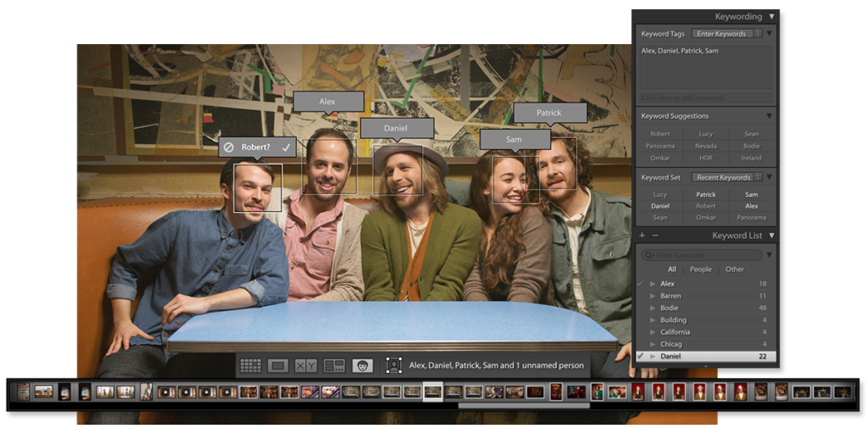
Task: Open Survey view icon
Action: coord(334,366)
